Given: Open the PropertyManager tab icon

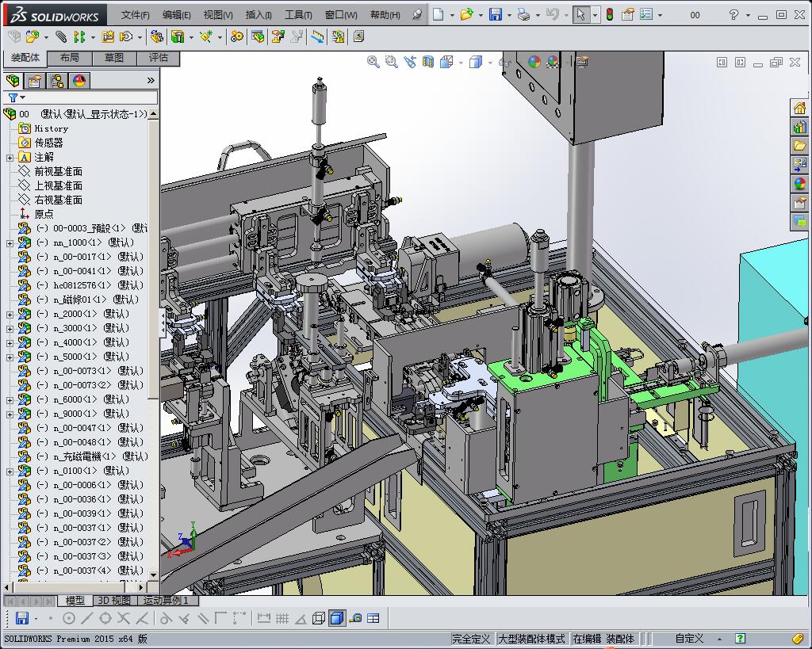Looking at the screenshot, I should (35, 81).
